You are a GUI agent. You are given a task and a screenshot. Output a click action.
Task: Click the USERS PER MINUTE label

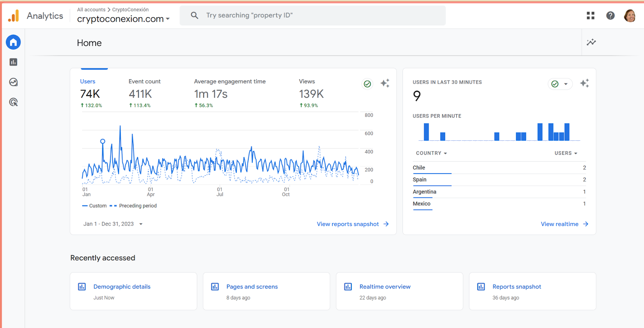(x=437, y=116)
